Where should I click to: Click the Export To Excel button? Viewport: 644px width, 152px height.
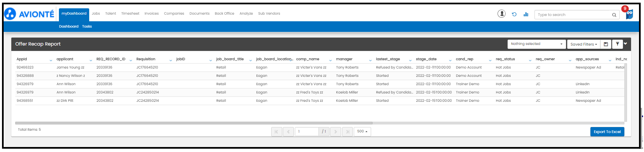click(607, 132)
